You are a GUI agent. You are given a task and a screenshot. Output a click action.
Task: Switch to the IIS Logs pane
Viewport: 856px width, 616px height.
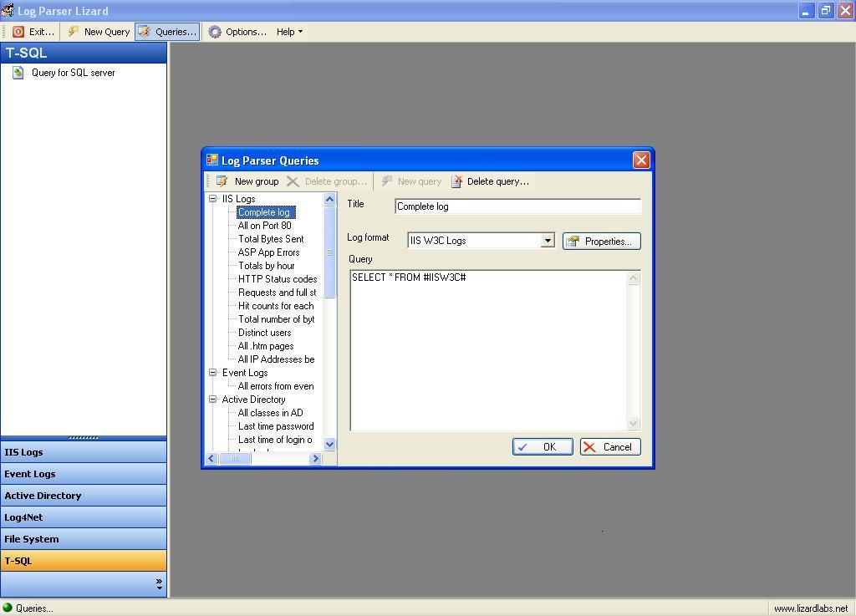point(84,452)
